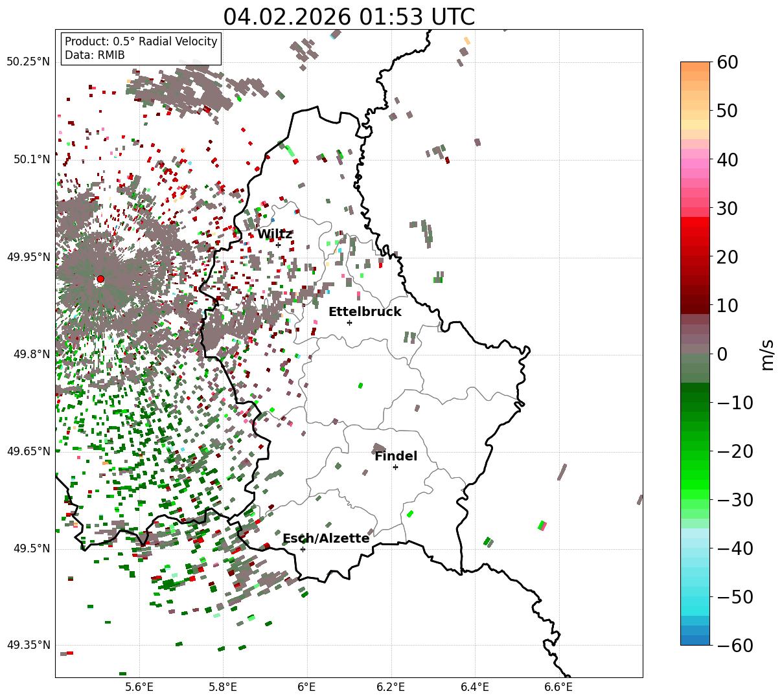Click the 49.35°N latitude label
This screenshot has height=700, width=782.
pyautogui.click(x=29, y=645)
